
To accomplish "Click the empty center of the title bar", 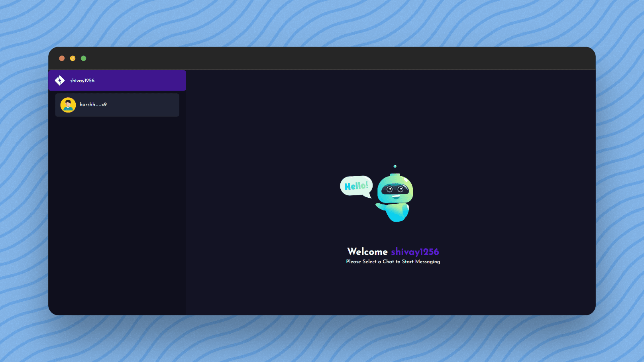I will click(x=322, y=59).
